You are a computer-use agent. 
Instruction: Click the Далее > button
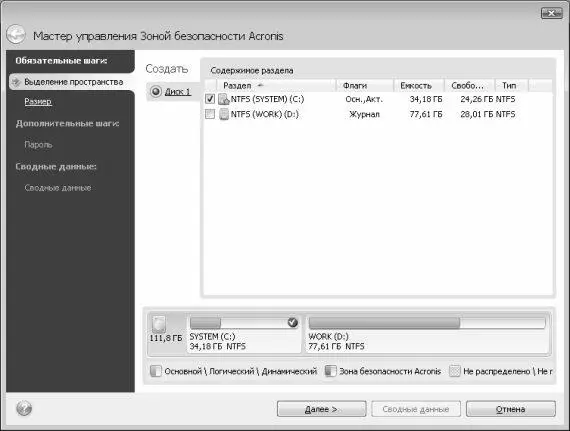[321, 409]
